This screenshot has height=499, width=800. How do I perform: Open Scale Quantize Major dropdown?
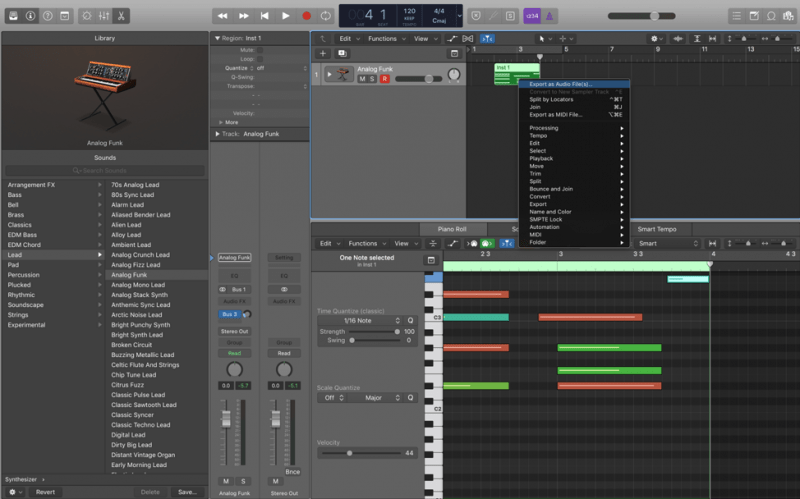click(x=377, y=397)
